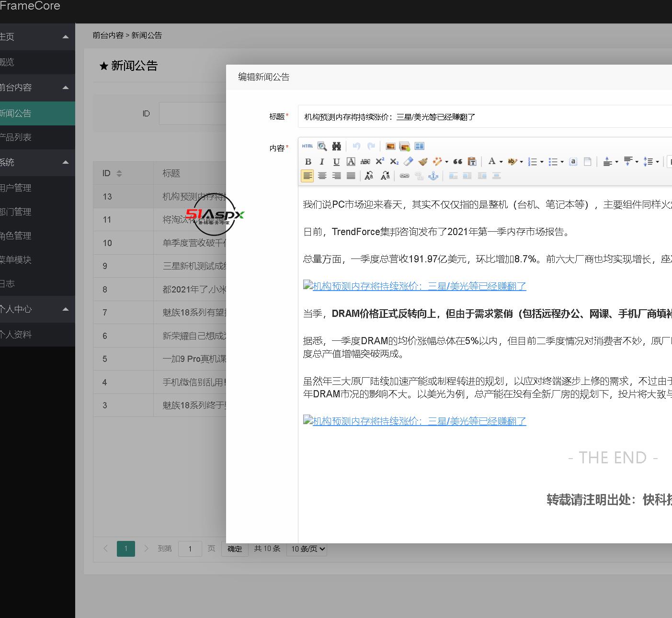Insert numbered list
672x618 pixels.
[x=532, y=161]
